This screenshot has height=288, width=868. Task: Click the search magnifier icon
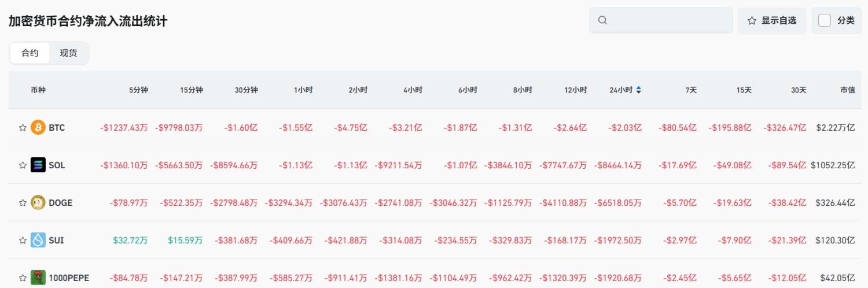[x=602, y=20]
